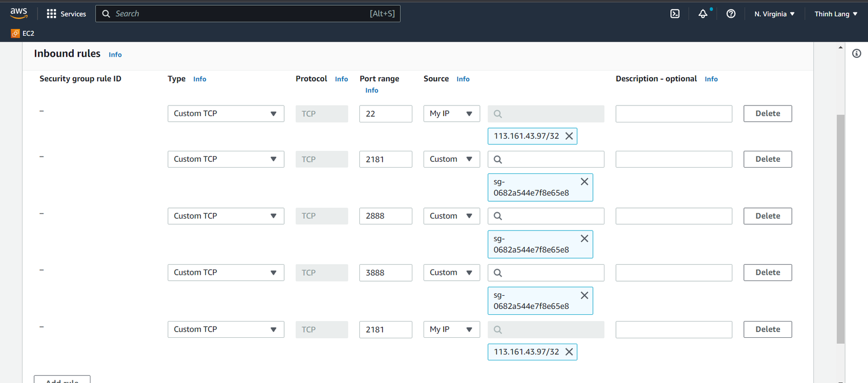The image size is (868, 383).
Task: Click the description field for the port 22 rule
Action: (673, 113)
